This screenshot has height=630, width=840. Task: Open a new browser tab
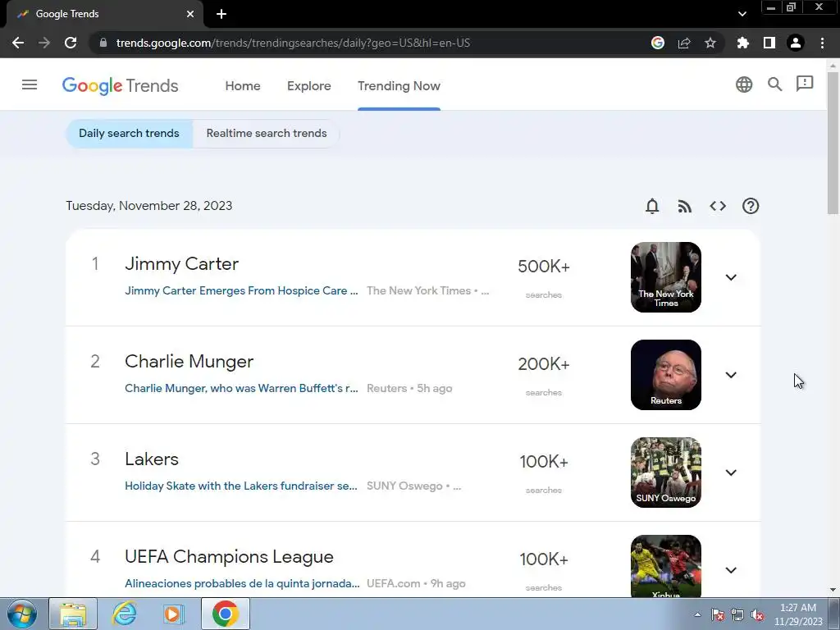point(221,14)
